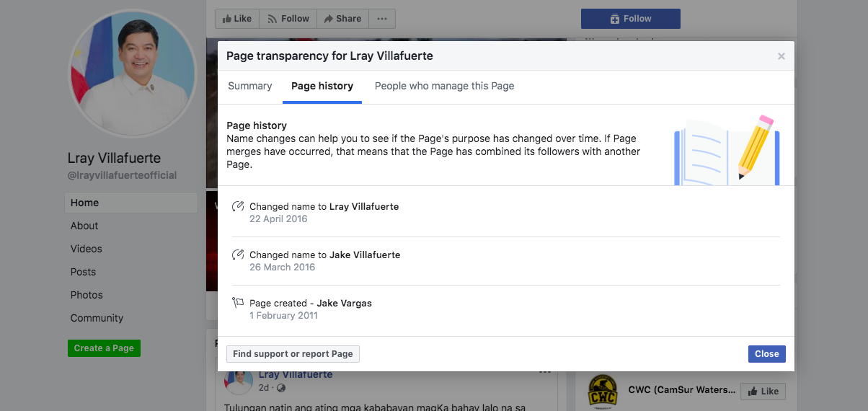
Task: Click the Page transparency for Lray Villafuerte title
Action: click(329, 56)
